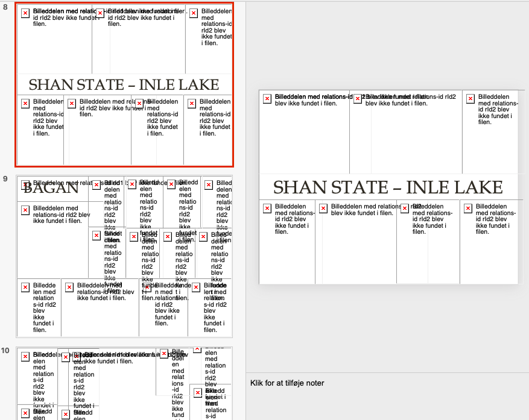Click the red X icon of bottom-right main slide image

tap(468, 208)
